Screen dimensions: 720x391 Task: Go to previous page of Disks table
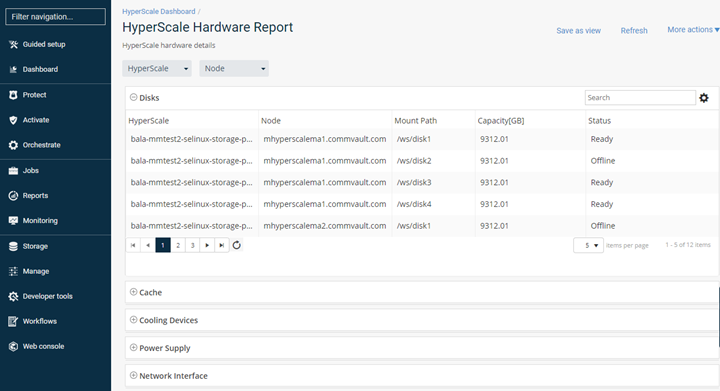coord(148,246)
